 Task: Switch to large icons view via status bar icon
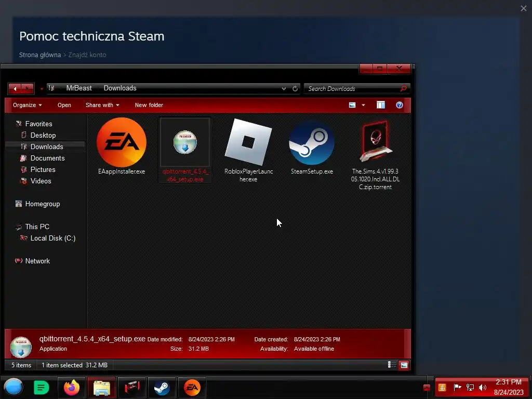click(x=404, y=365)
